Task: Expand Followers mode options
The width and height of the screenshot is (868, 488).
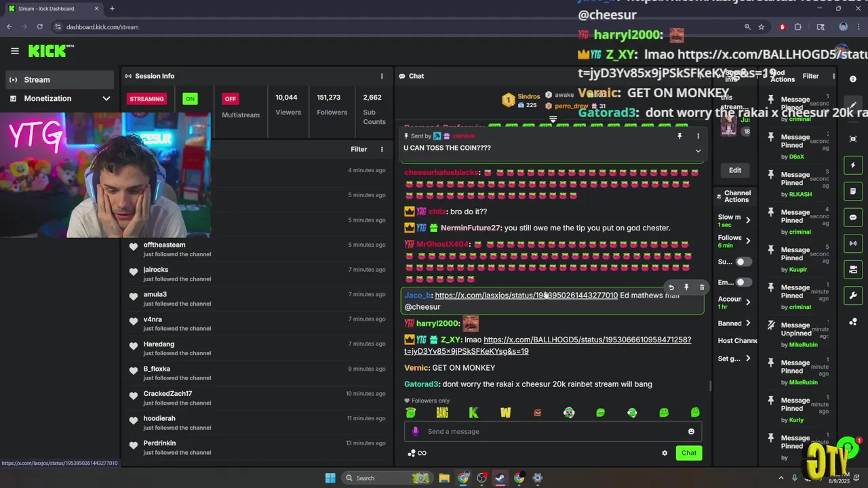Action: [748, 241]
